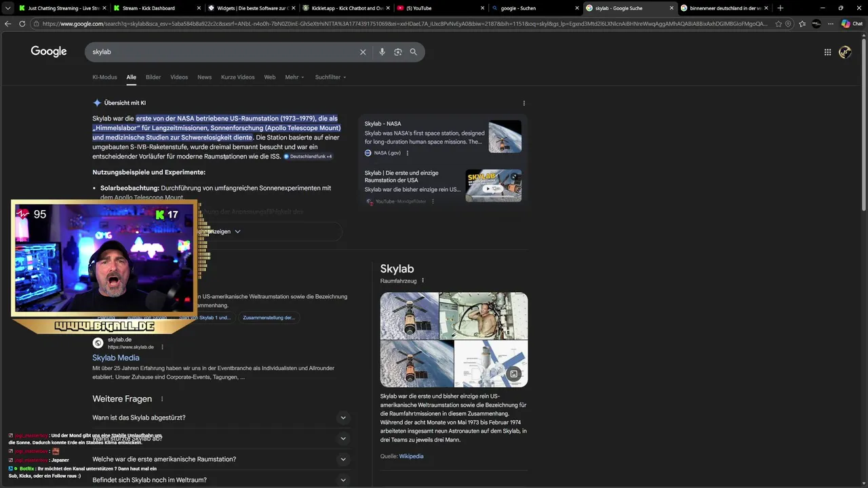
Task: Open three-dot menu on YouTube Skylab card
Action: pyautogui.click(x=433, y=201)
